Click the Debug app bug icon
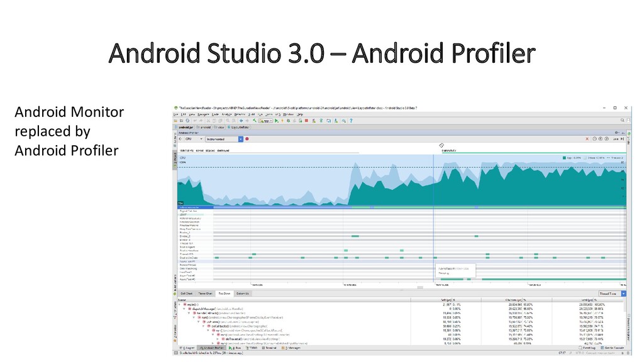 289,121
